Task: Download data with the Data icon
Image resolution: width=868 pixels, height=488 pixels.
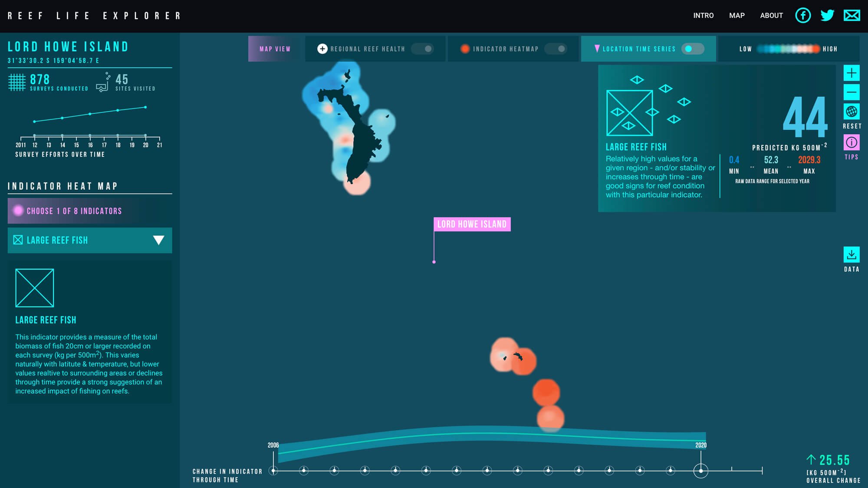Action: point(852,254)
